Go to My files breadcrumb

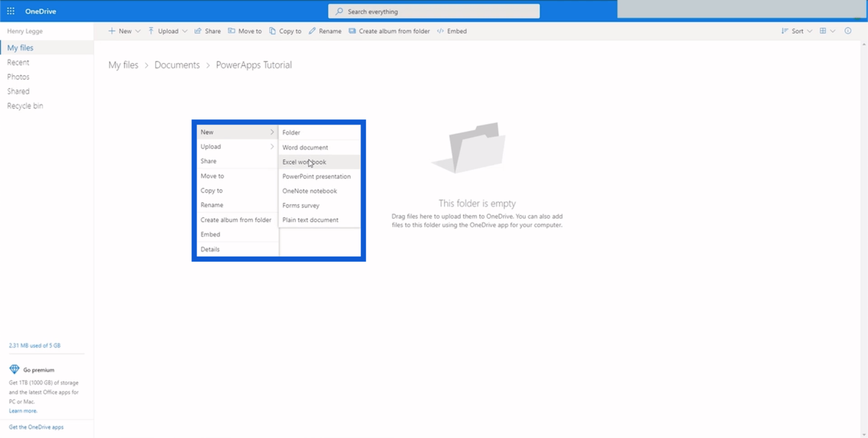point(123,65)
